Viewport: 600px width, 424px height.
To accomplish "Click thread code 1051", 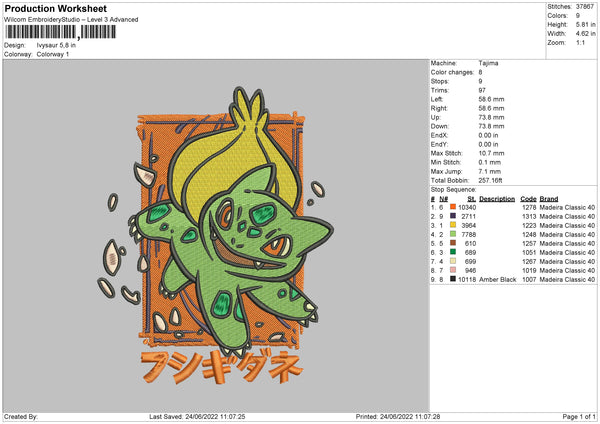I will coord(529,253).
